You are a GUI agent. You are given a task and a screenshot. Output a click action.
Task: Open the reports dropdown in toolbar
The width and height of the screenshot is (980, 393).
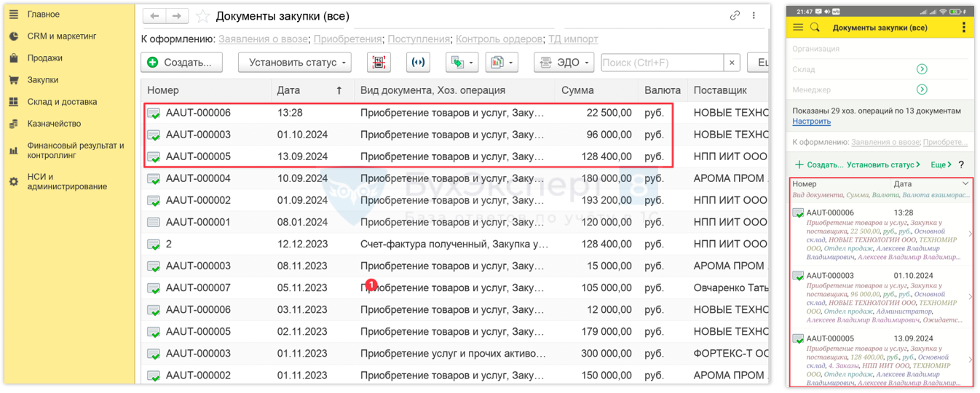[x=502, y=63]
